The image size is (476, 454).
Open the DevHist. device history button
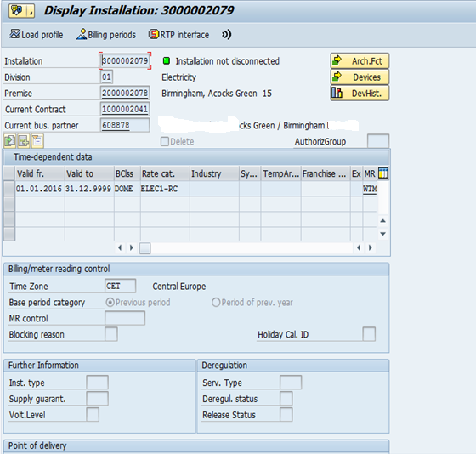pyautogui.click(x=360, y=94)
